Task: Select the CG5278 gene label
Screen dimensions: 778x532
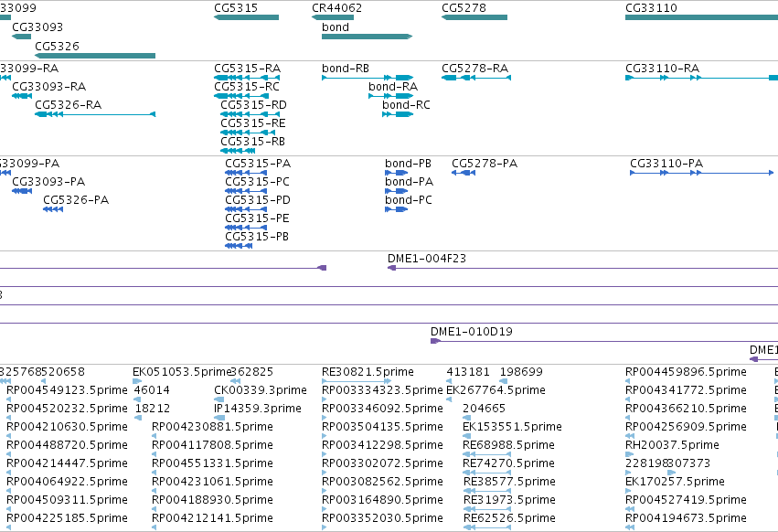Action: click(x=464, y=8)
